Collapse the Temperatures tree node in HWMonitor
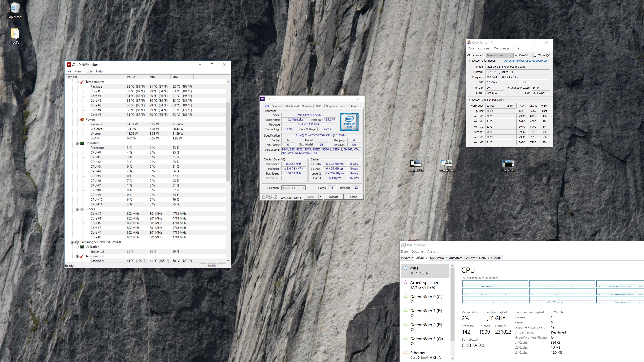Viewport: 644px width, 362px height. [77, 82]
